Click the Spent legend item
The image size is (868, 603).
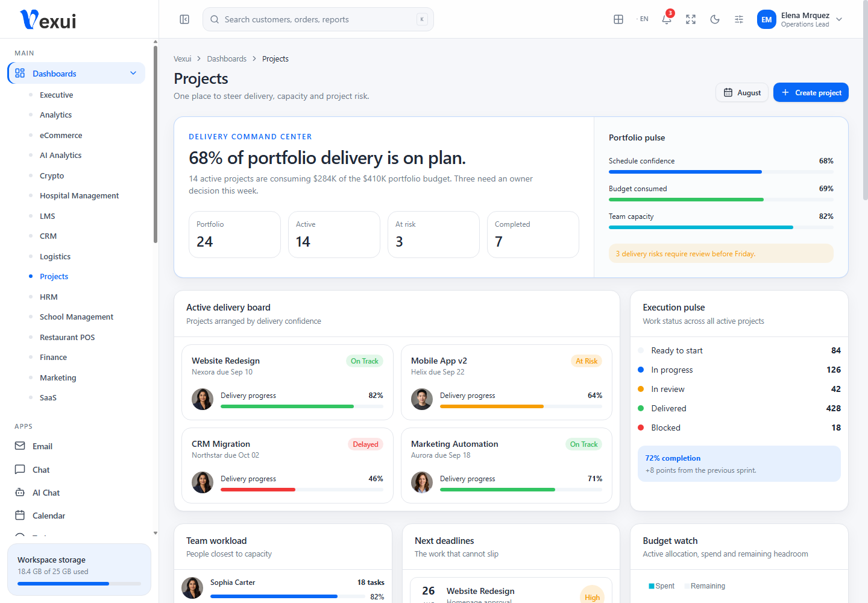(x=661, y=586)
